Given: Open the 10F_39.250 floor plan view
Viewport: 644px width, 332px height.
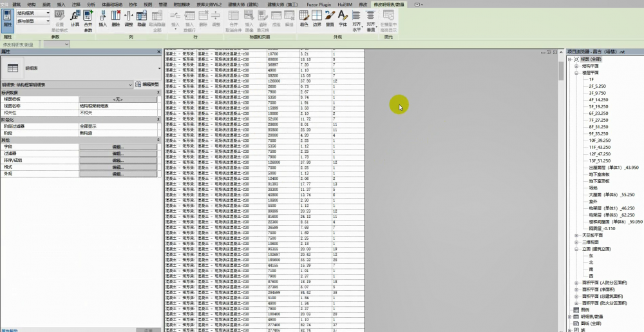Looking at the screenshot, I should 598,140.
